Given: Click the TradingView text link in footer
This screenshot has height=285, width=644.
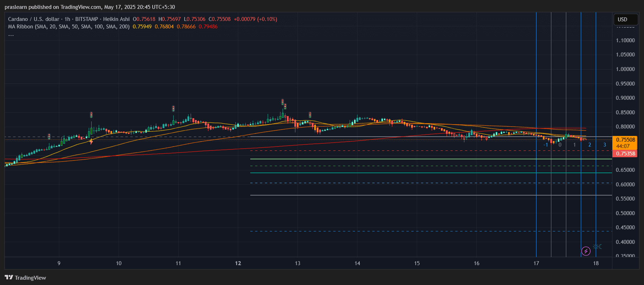Looking at the screenshot, I should [30, 278].
